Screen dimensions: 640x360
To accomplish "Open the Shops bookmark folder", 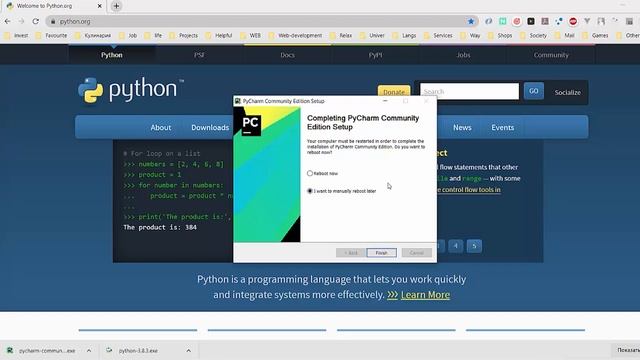I will tap(500, 36).
